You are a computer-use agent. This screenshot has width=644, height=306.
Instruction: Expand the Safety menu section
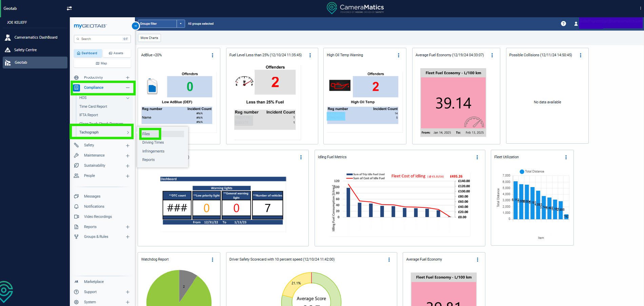click(127, 145)
